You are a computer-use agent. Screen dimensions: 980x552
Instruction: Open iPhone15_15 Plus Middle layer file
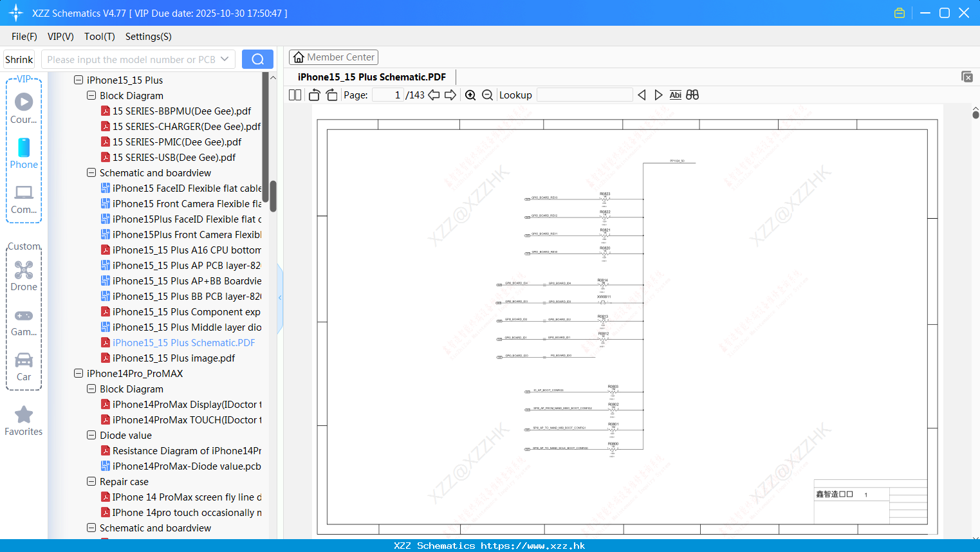(x=181, y=327)
